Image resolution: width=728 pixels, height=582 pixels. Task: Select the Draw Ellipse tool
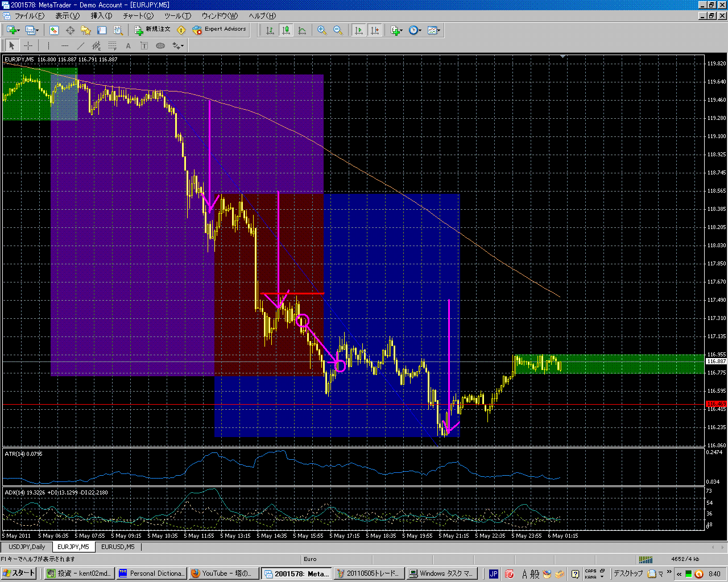click(x=160, y=46)
